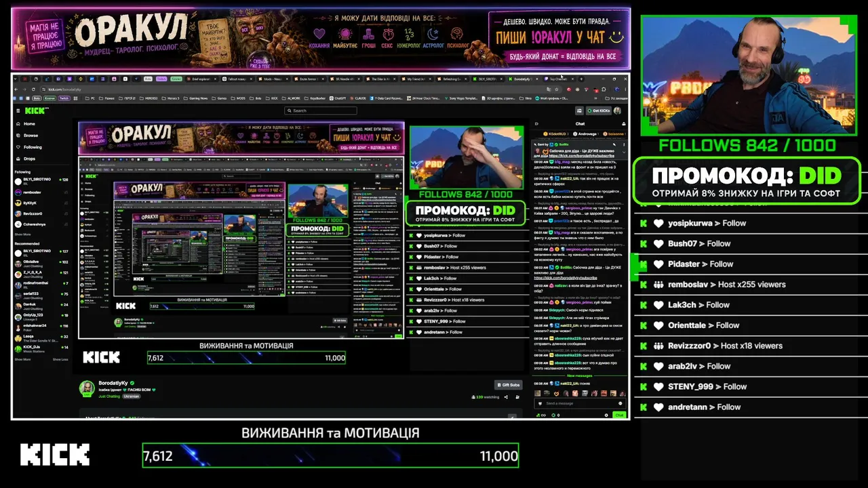The height and width of the screenshot is (488, 868).
Task: Click the layout icon left of Get KICKs
Action: tap(580, 110)
